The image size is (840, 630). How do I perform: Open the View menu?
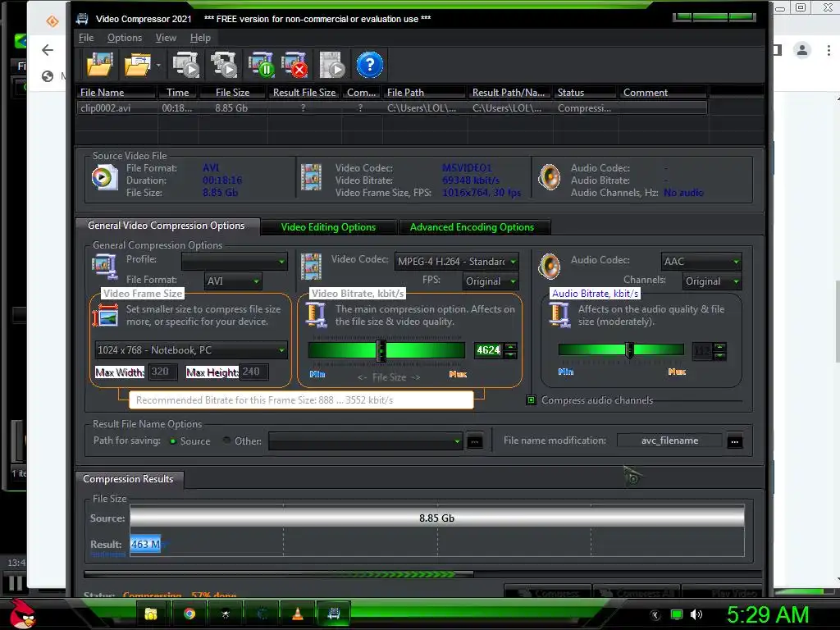[x=166, y=38]
